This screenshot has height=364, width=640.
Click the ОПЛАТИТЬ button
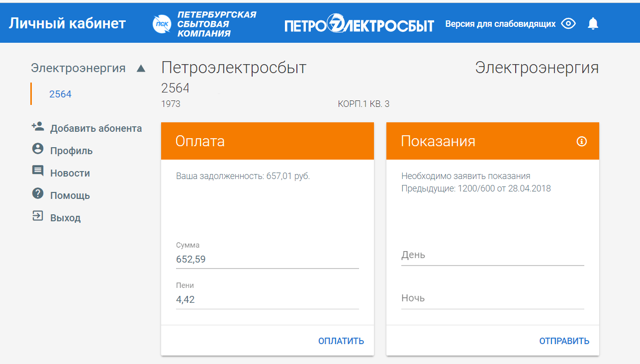click(x=341, y=341)
